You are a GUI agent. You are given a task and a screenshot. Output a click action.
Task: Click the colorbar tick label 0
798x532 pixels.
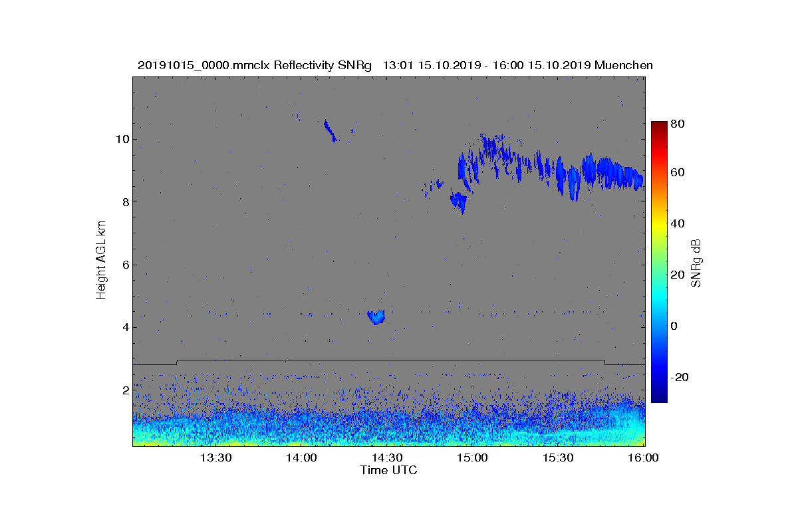click(x=675, y=326)
